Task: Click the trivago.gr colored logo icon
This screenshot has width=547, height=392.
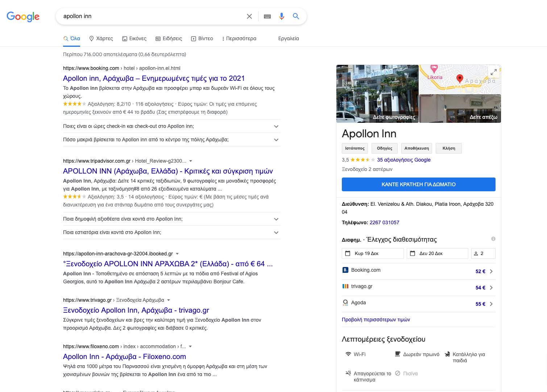Action: click(345, 286)
